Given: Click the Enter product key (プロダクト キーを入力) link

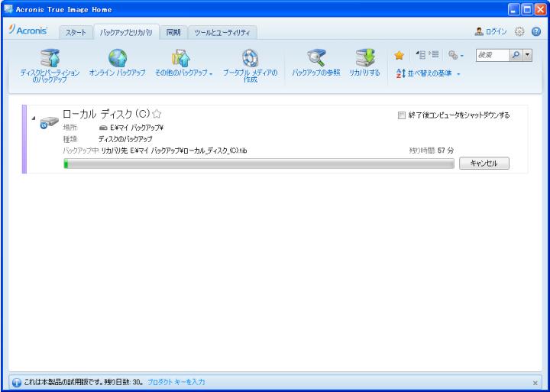Looking at the screenshot, I should tap(176, 382).
